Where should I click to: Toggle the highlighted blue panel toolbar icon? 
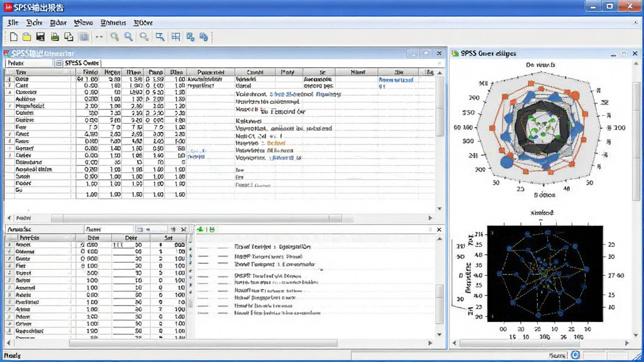click(84, 37)
